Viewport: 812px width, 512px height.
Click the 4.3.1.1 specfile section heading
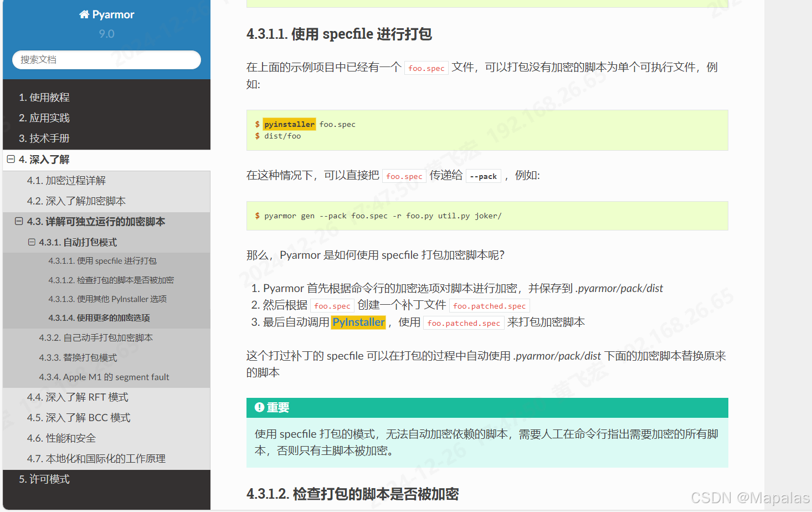339,34
